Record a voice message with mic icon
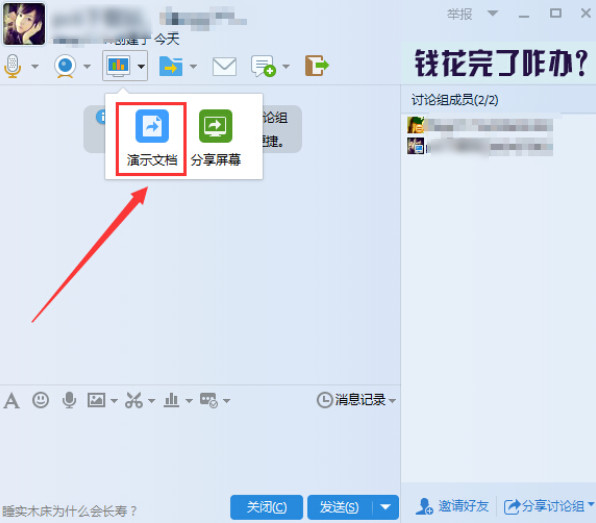The image size is (596, 523). pos(69,400)
